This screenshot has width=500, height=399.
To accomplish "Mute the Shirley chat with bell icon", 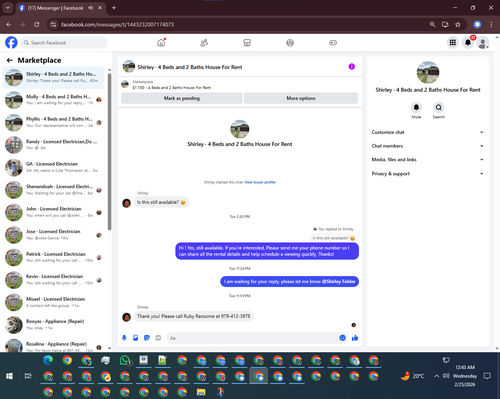I will (x=416, y=107).
